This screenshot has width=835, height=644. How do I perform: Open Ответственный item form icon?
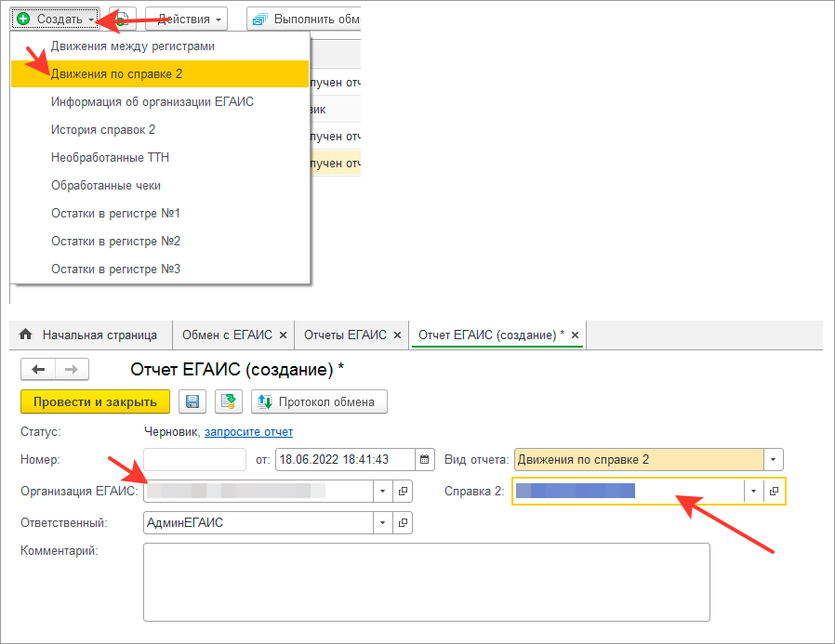point(403,522)
